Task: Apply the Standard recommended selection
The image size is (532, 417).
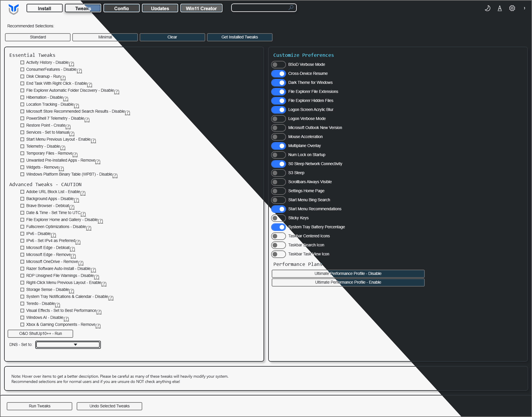Action: click(x=38, y=37)
